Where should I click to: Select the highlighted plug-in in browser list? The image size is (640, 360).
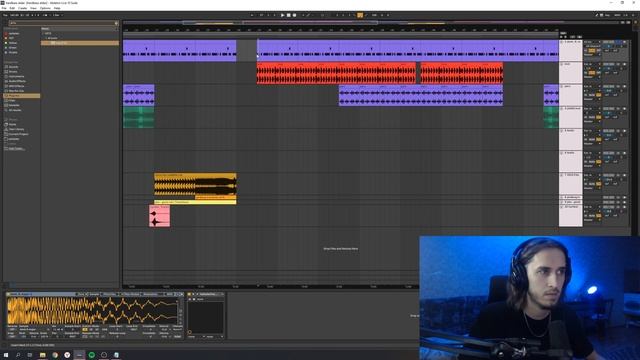[80, 43]
